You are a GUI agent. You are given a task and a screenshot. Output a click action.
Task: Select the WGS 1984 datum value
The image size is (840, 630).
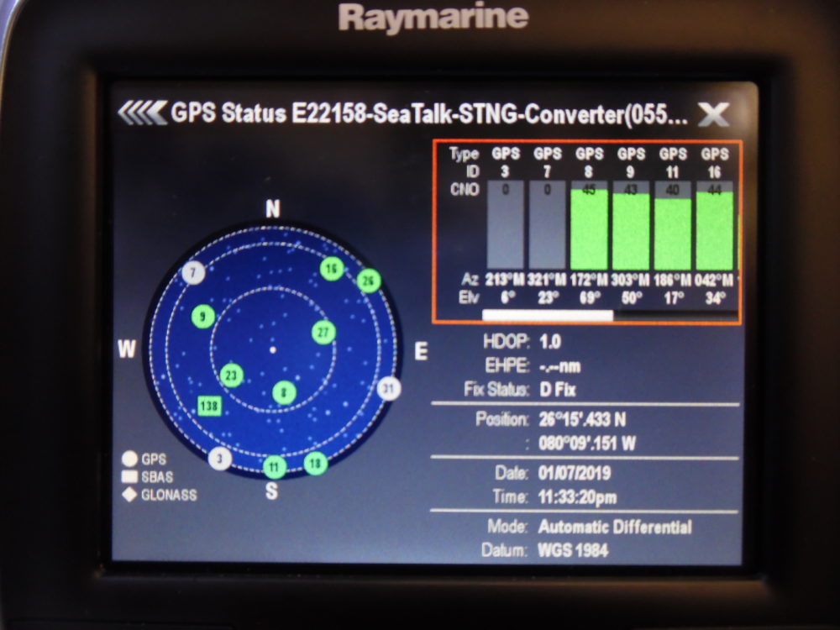pos(573,550)
